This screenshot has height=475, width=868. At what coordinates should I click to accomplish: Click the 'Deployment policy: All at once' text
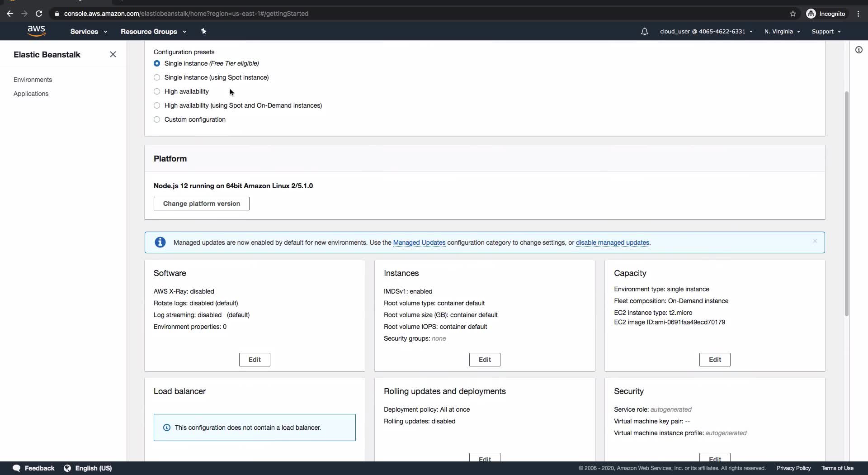pos(427,409)
